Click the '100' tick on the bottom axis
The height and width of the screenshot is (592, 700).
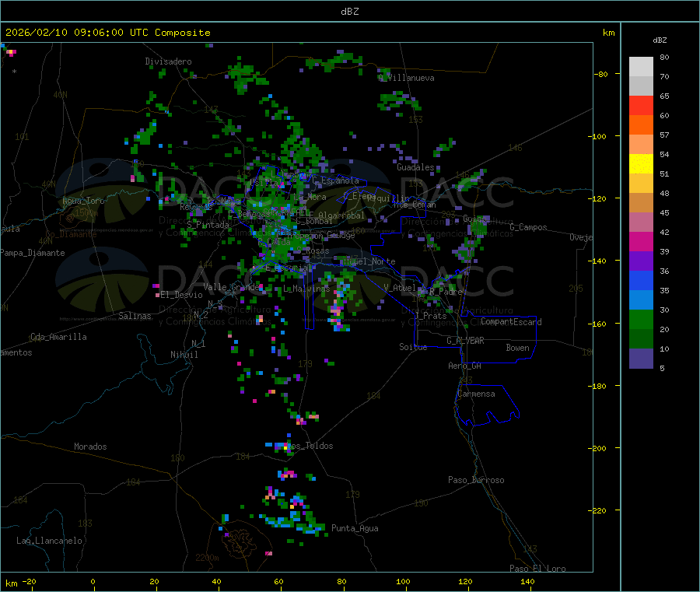click(403, 581)
